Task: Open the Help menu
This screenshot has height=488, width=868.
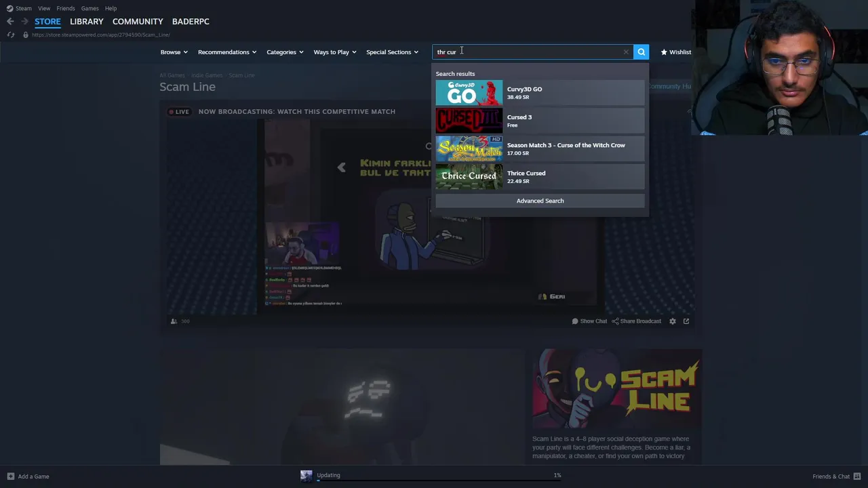Action: [111, 8]
